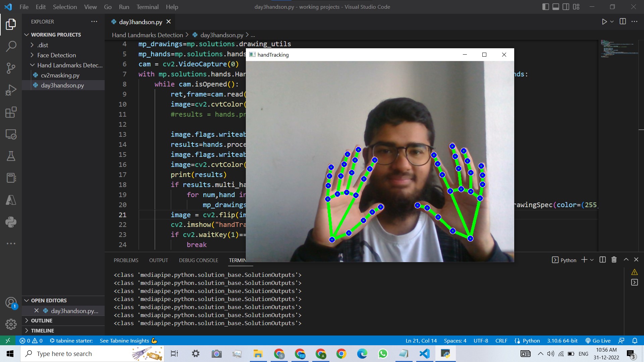Select day3handson.py in explorer tree
This screenshot has height=362, width=644.
62,85
